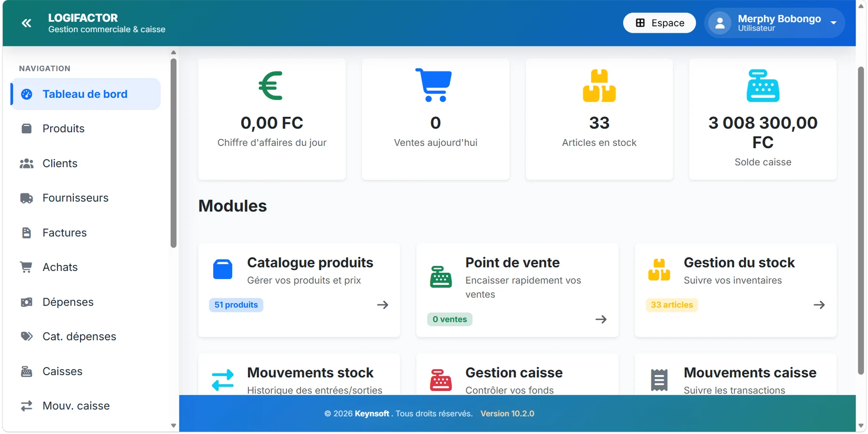Open Point de vente via its arrow
The height and width of the screenshot is (434, 868).
click(601, 319)
